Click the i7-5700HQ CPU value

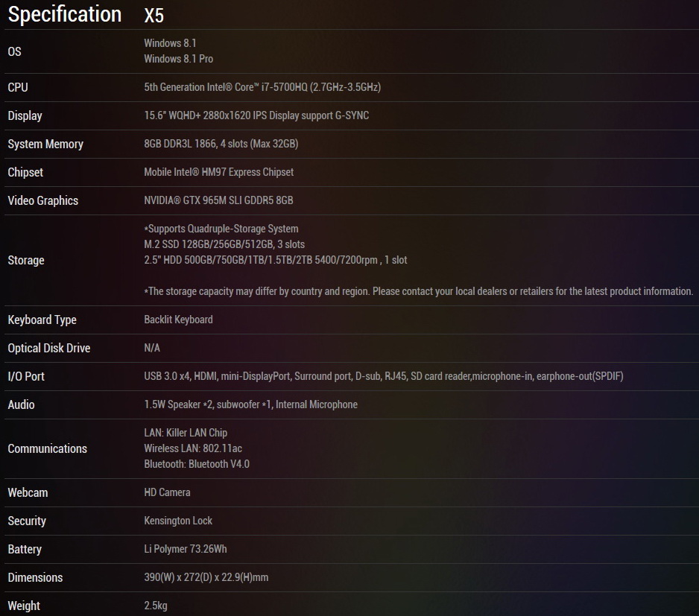(262, 87)
